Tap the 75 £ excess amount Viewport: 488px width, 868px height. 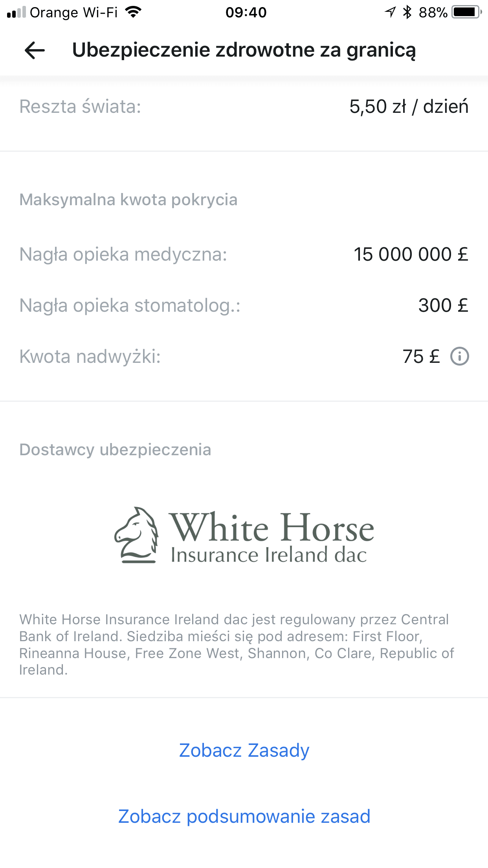coord(421,357)
